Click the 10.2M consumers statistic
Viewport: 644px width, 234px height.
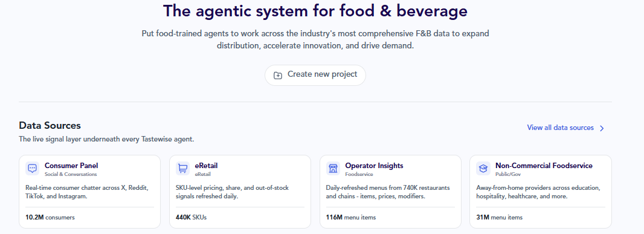click(x=50, y=217)
